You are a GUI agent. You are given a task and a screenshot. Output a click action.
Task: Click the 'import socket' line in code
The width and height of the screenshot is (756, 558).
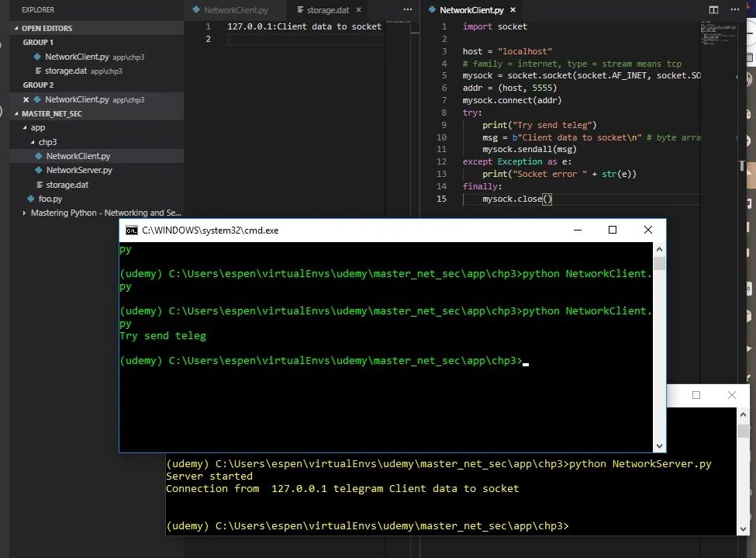[x=495, y=26]
